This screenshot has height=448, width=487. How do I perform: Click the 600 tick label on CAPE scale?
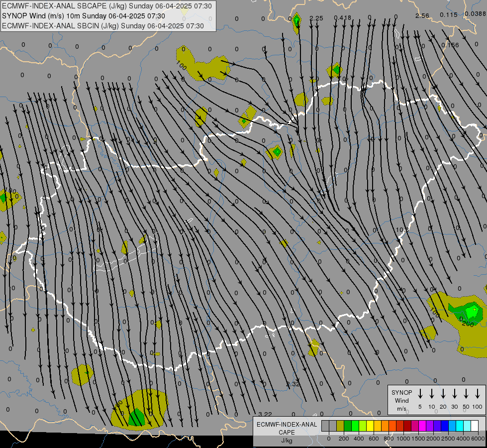point(374,439)
